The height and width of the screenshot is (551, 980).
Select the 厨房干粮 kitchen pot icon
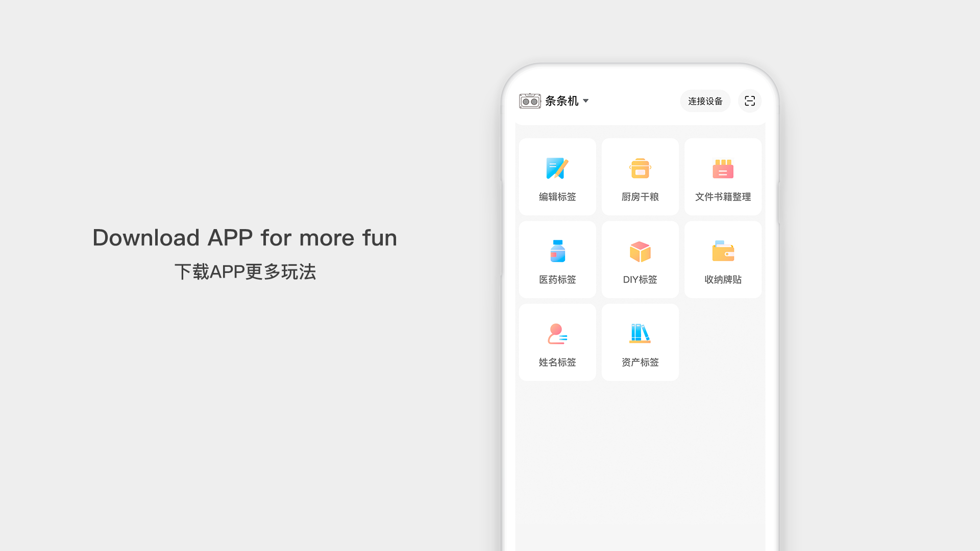point(640,168)
